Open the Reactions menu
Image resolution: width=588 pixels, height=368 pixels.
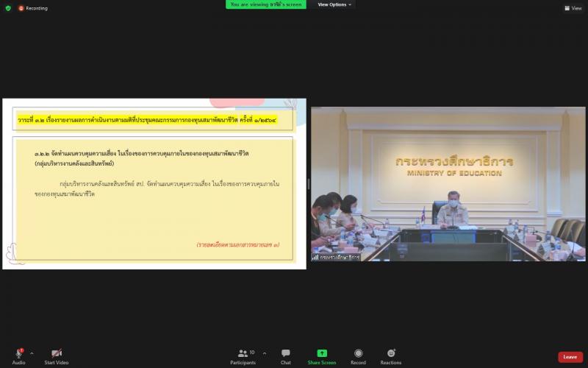click(391, 356)
